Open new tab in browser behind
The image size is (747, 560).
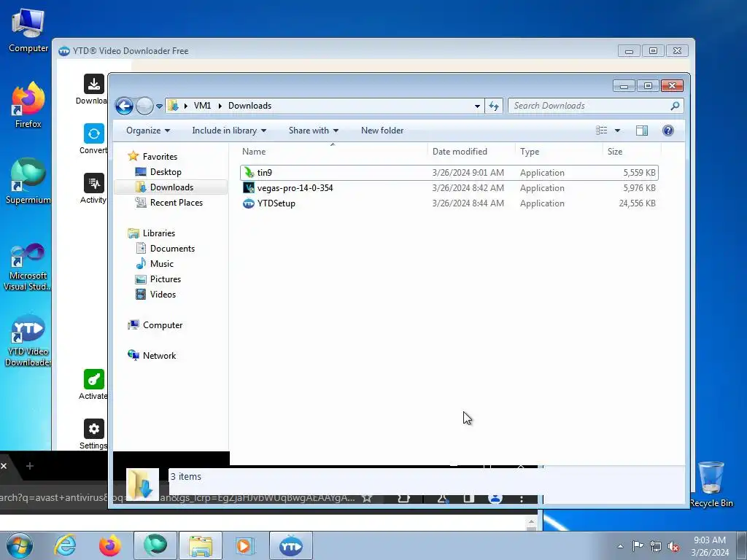click(29, 466)
